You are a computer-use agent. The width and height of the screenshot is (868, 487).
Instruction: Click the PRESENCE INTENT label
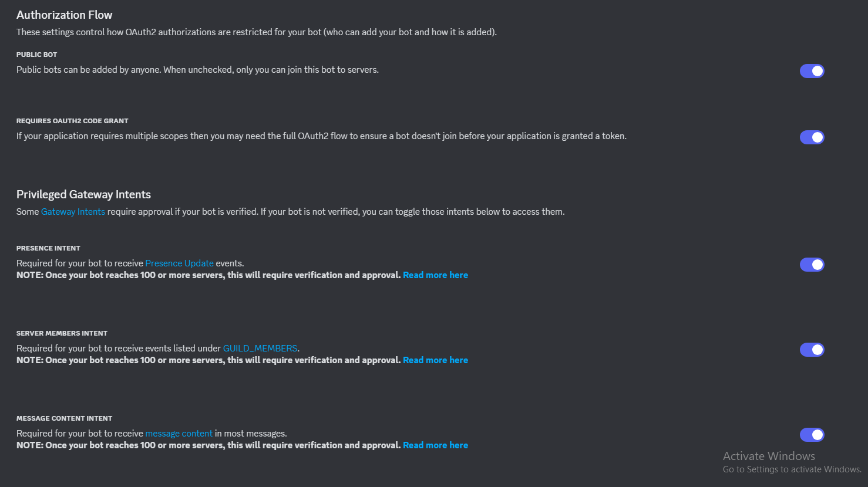click(x=48, y=248)
